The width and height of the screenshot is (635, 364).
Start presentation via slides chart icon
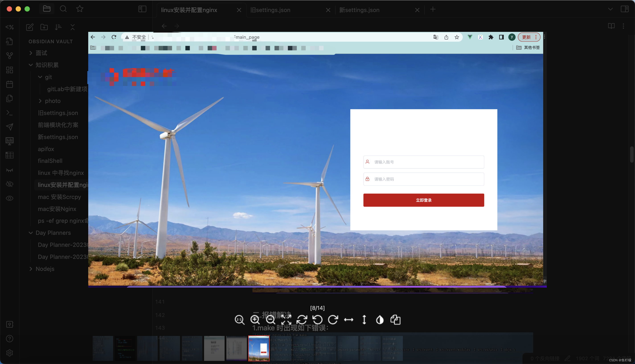tap(10, 141)
